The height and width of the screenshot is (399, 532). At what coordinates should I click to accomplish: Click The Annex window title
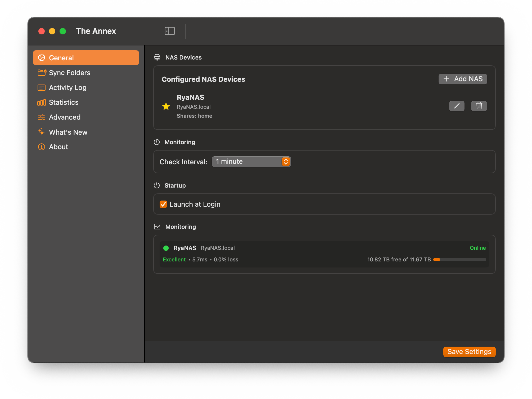96,31
